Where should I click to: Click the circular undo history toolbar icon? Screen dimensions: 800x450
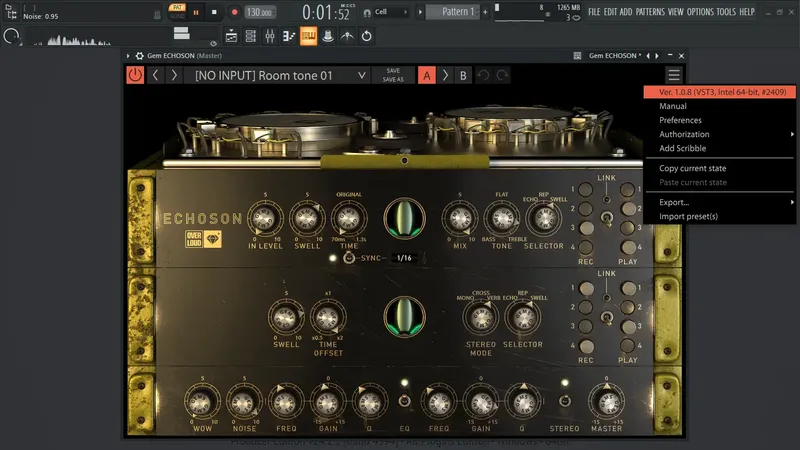[367, 36]
